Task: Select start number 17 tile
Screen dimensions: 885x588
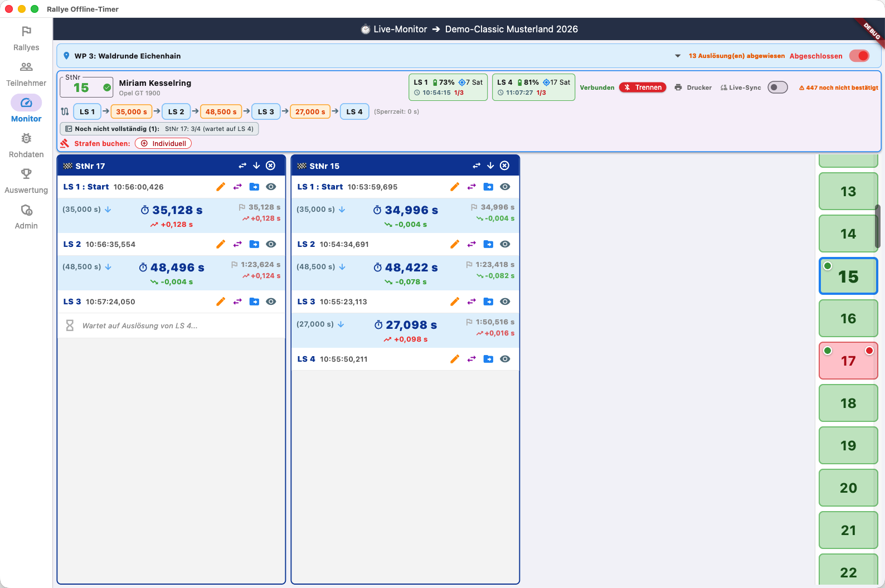Action: [x=848, y=361]
